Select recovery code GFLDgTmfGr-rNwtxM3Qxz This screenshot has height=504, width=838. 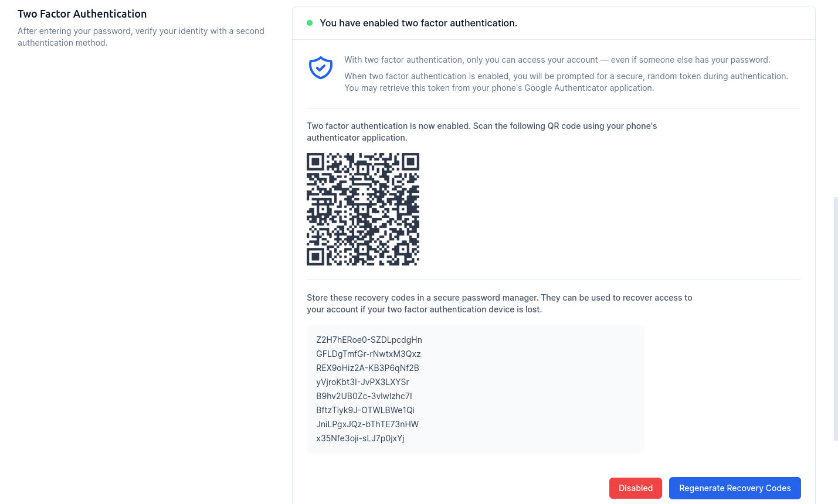tap(368, 354)
